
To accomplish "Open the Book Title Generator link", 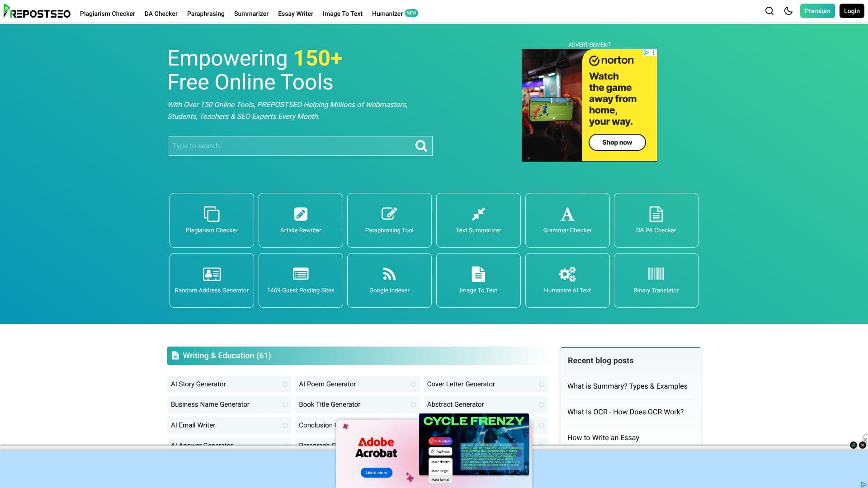I will 357,404.
